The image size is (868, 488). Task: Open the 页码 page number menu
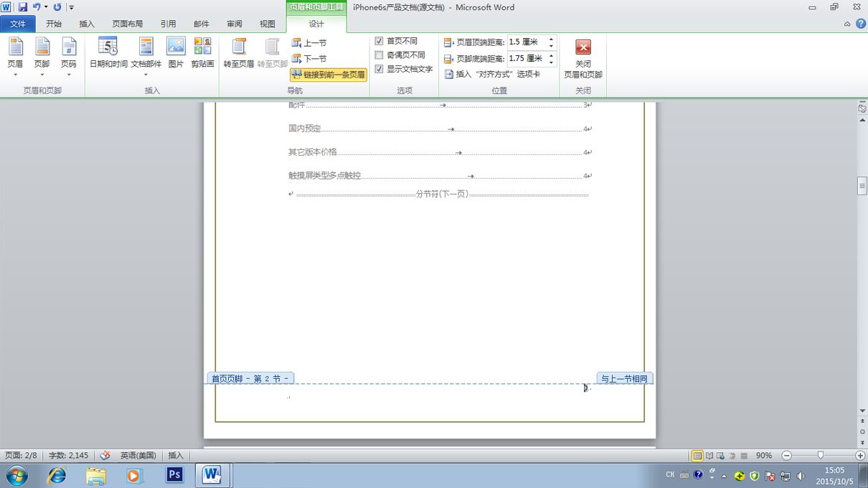tap(68, 57)
